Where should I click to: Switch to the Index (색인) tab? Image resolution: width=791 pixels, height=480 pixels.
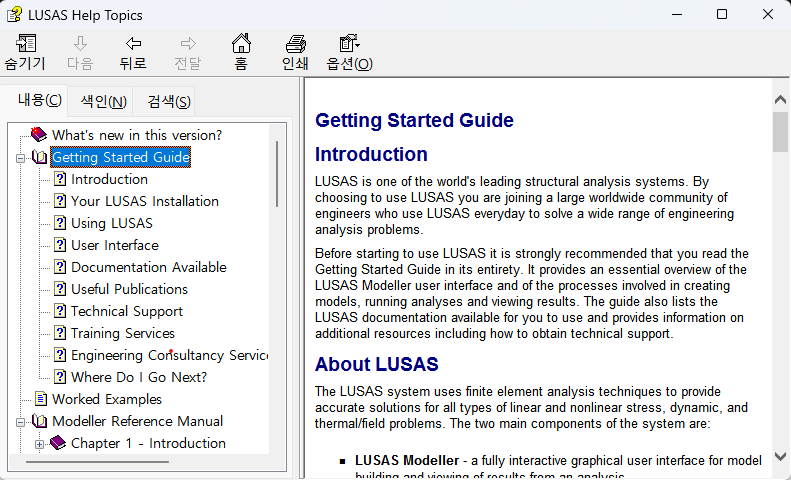click(x=103, y=101)
